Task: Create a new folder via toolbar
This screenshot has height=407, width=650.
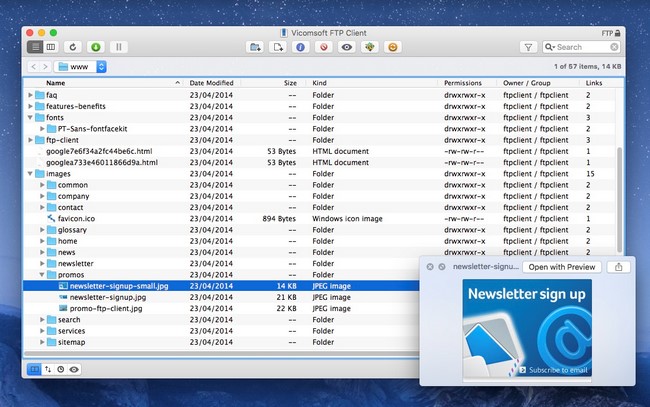Action: coord(255,47)
